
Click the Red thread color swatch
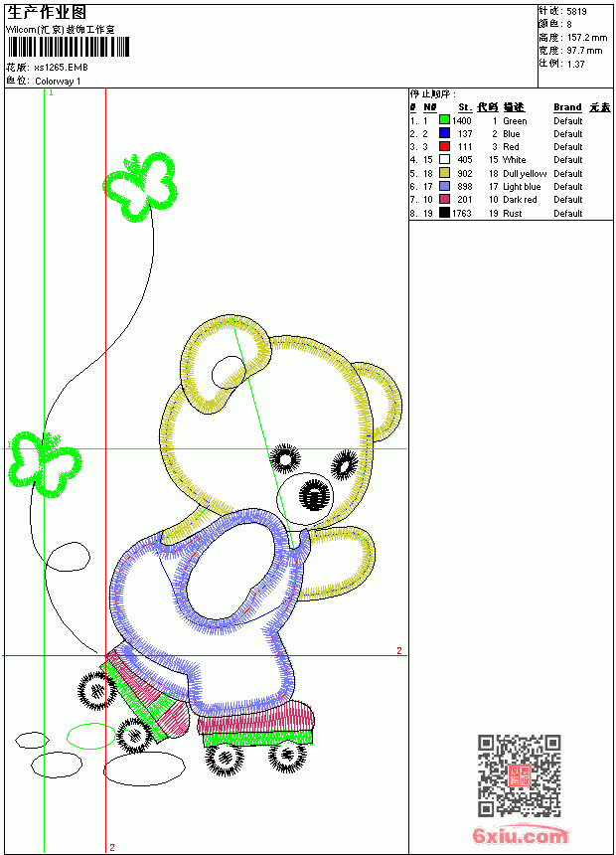click(x=444, y=147)
